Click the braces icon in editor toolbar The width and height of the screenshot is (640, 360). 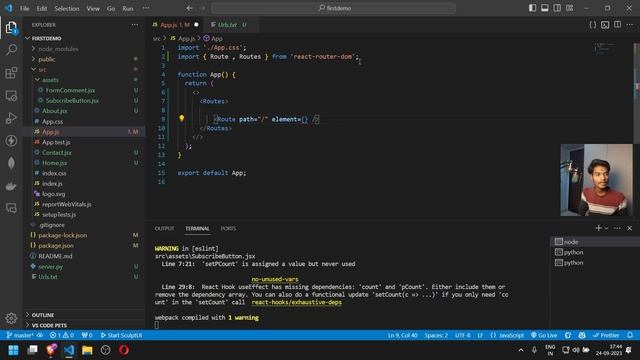(x=593, y=25)
